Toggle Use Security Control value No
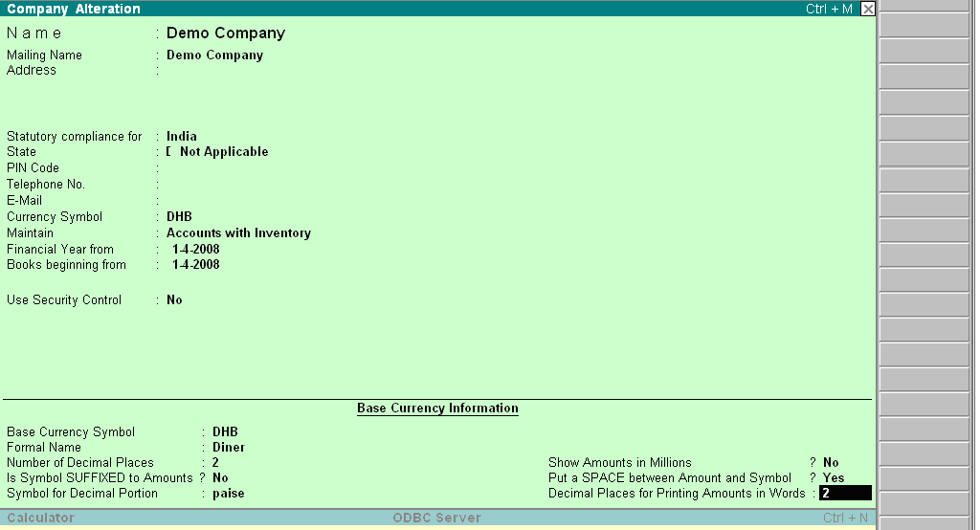This screenshot has width=980, height=530. [174, 300]
